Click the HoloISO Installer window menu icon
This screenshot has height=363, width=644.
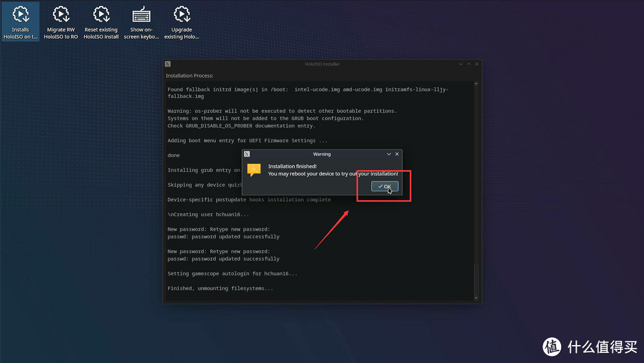click(x=168, y=64)
